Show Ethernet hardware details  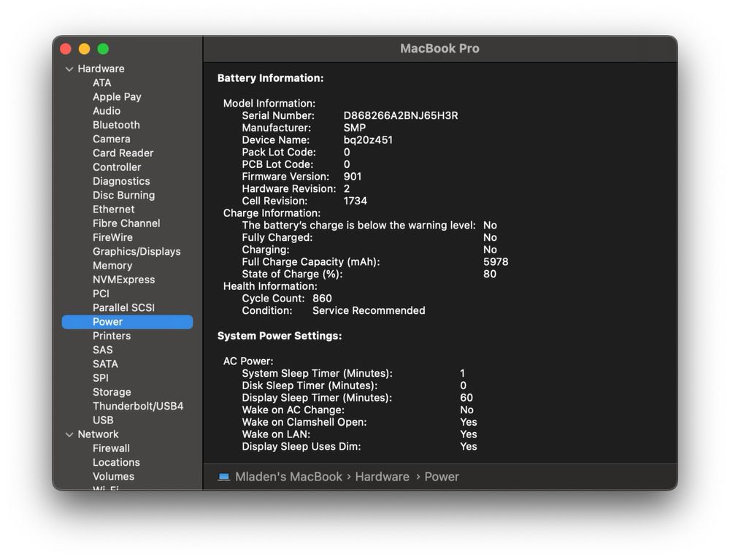(x=114, y=209)
